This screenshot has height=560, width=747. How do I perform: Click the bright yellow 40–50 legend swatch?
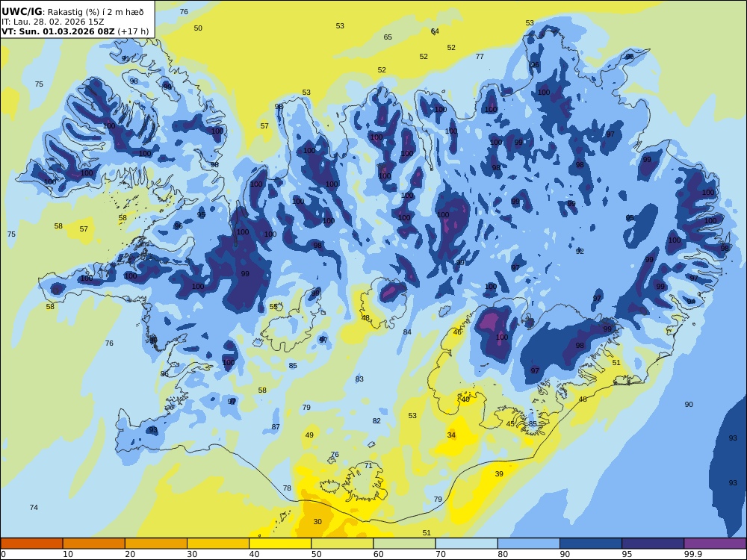coord(280,544)
